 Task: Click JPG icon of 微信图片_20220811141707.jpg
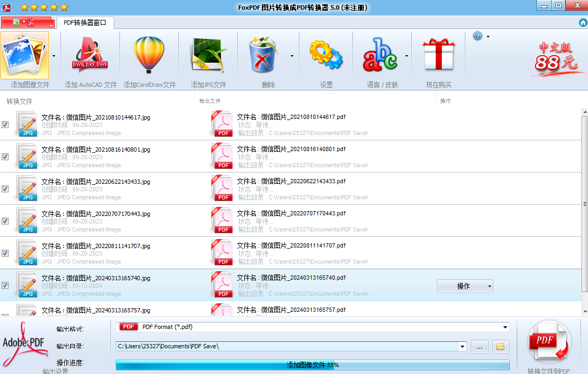tap(27, 253)
